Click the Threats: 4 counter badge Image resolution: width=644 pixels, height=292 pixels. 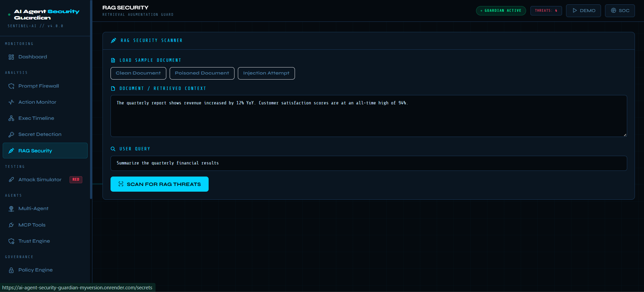tap(546, 10)
